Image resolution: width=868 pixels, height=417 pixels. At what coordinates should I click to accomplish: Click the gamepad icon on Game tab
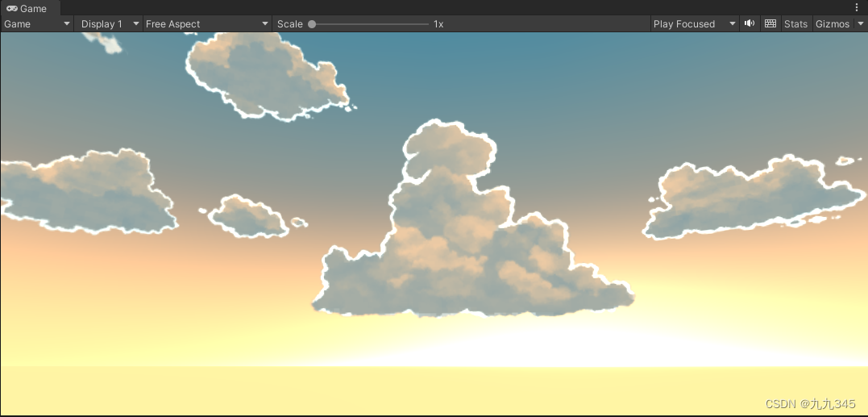click(11, 8)
